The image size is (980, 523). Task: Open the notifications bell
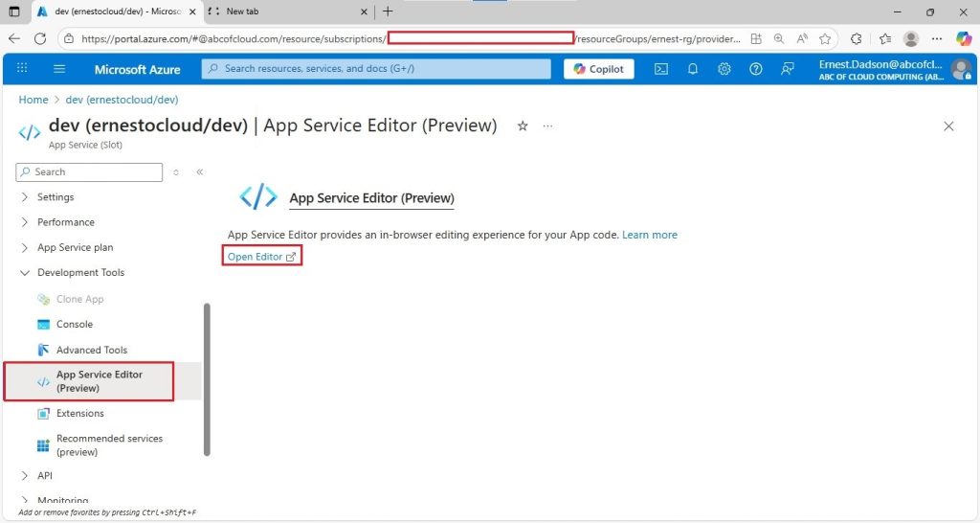pos(693,69)
